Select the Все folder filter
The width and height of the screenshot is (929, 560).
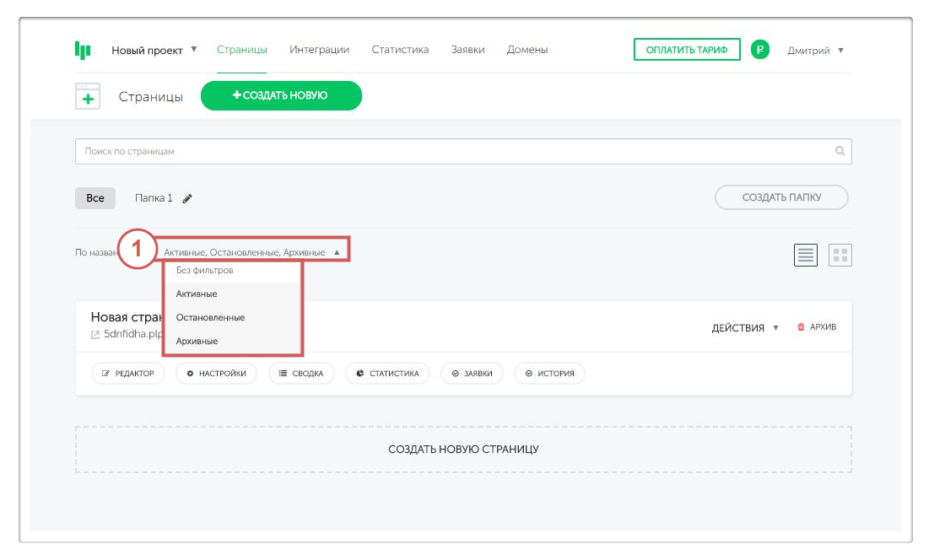coord(95,198)
